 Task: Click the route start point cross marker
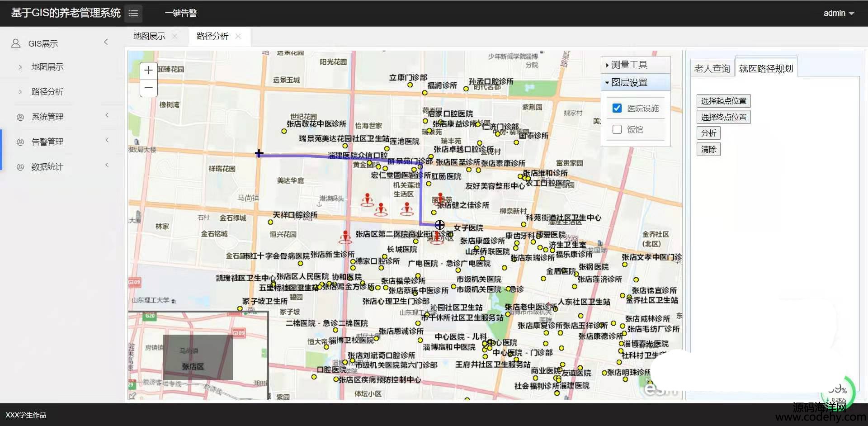[x=259, y=154]
